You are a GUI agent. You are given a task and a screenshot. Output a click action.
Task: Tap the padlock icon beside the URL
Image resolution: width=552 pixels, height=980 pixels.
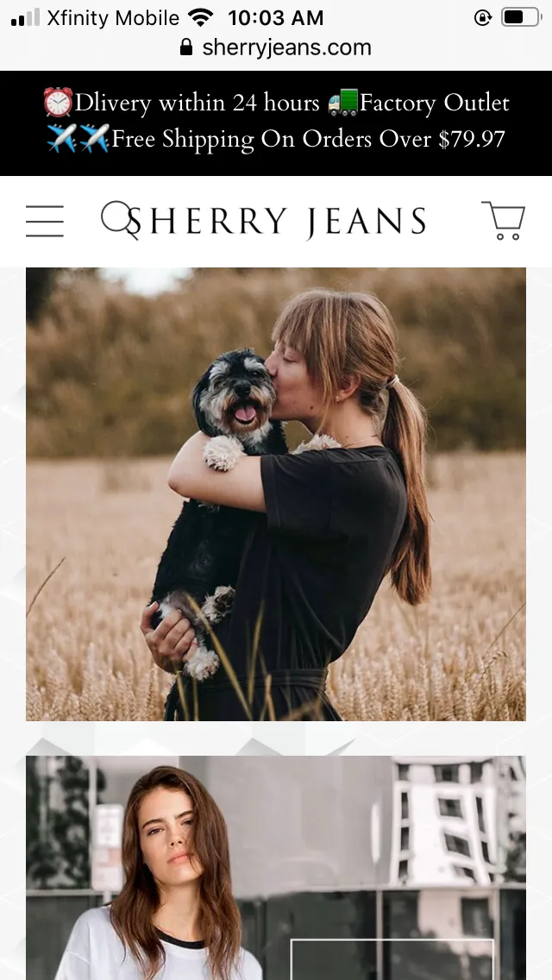[x=185, y=47]
